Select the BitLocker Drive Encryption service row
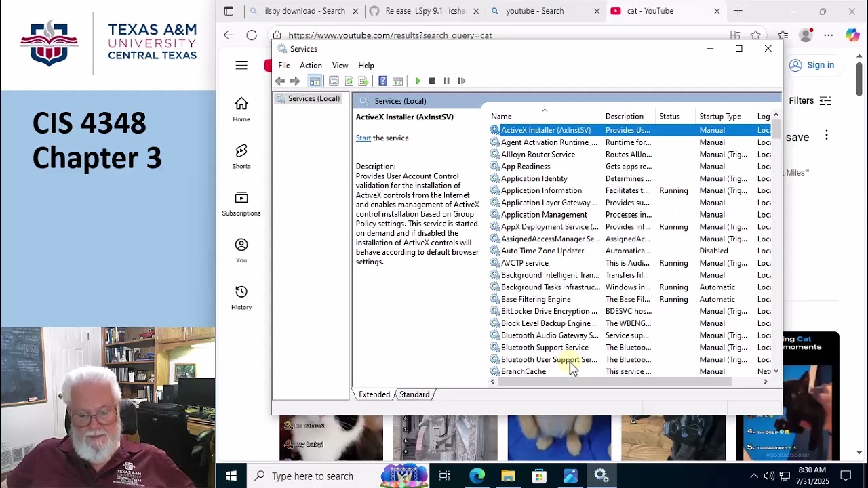 [630, 312]
